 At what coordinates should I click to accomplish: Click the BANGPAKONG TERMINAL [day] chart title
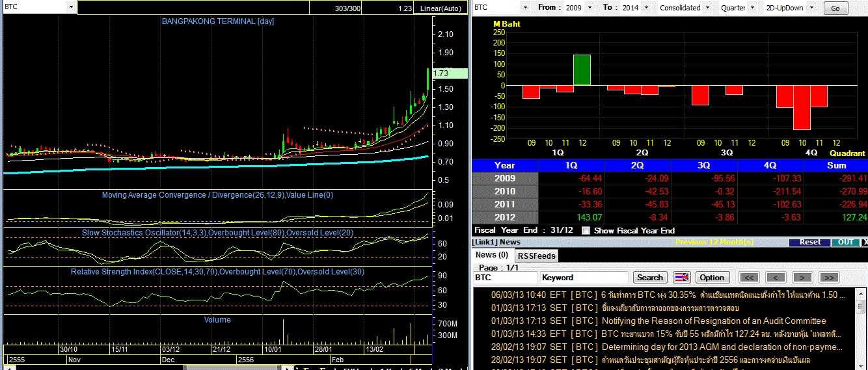(218, 21)
